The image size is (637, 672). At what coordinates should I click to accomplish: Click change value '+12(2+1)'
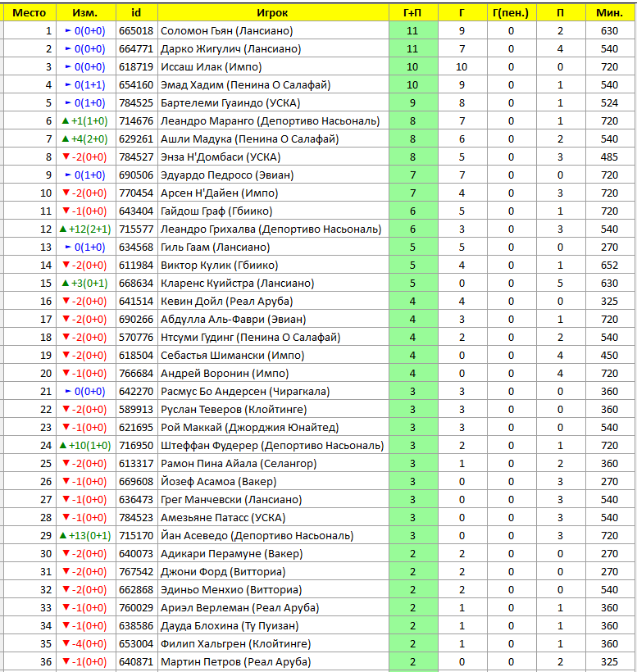85,229
